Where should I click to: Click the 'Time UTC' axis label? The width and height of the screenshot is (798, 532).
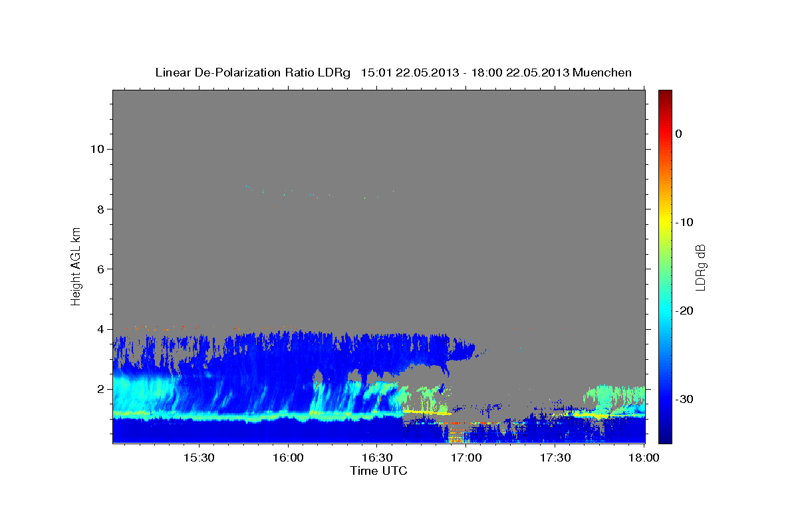(x=378, y=471)
